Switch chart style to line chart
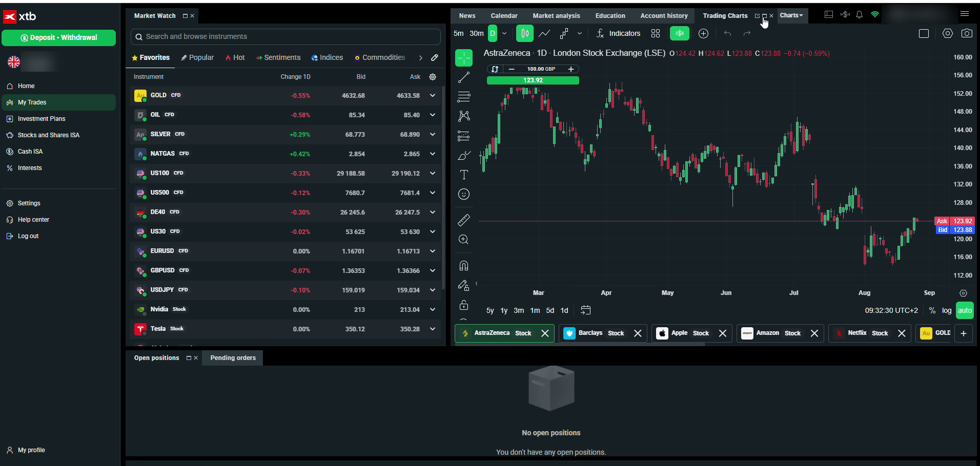Viewport: 980px width, 466px height. click(544, 33)
